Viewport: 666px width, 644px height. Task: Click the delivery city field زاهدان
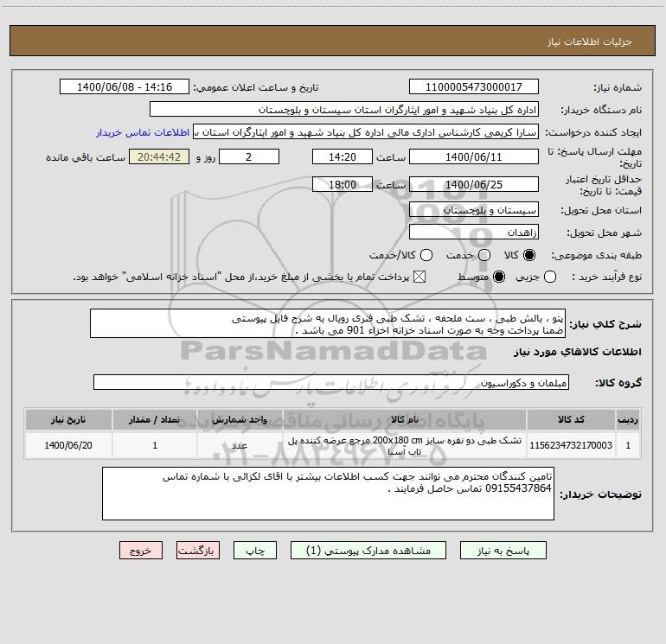(x=474, y=233)
